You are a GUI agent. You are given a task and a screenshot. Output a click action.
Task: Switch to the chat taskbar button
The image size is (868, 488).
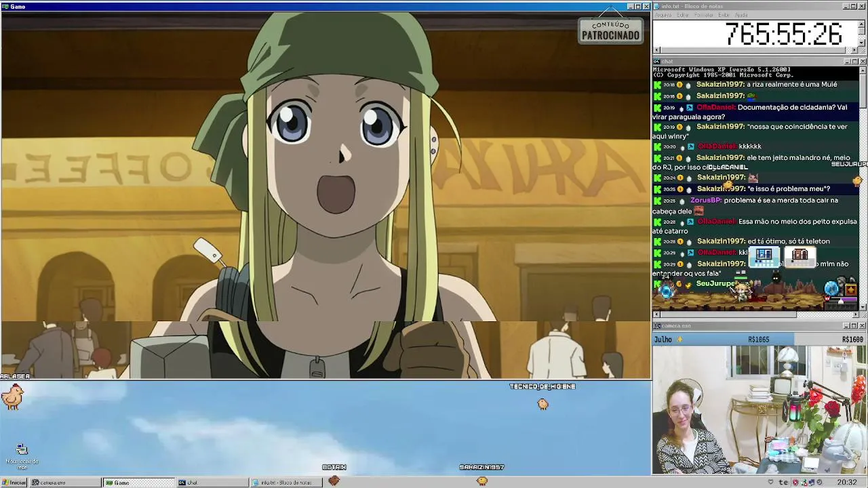pos(212,483)
